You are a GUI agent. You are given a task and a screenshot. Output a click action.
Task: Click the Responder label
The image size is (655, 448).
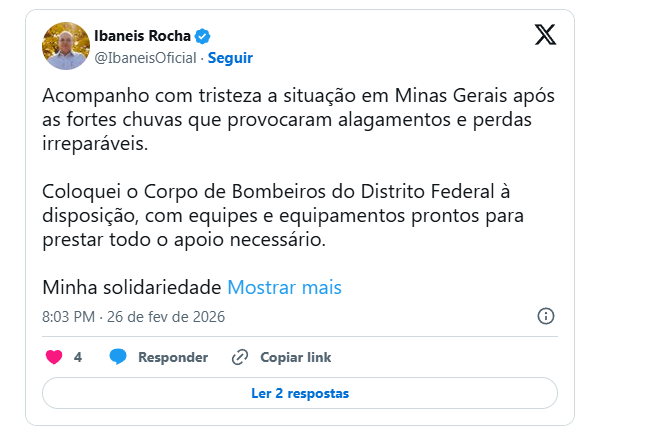coord(173,357)
